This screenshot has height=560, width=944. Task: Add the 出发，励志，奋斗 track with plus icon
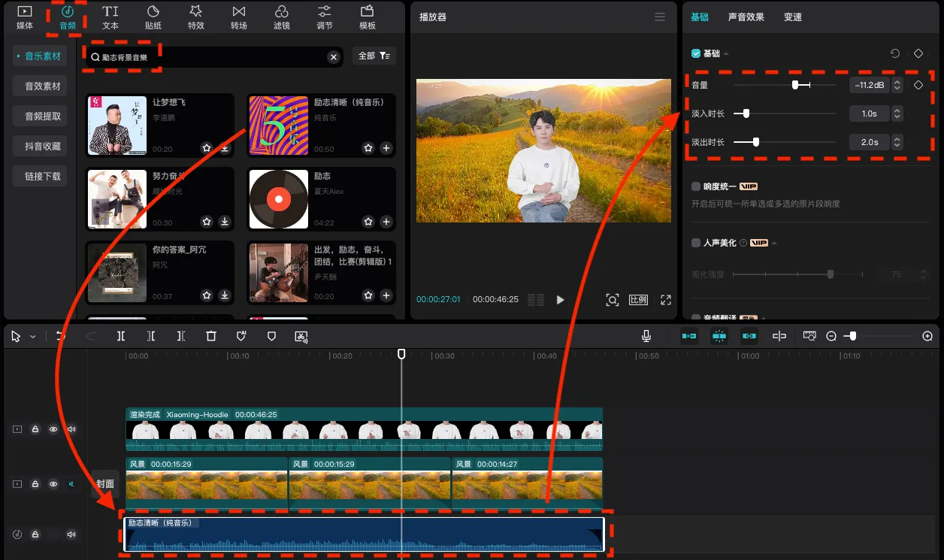point(386,295)
